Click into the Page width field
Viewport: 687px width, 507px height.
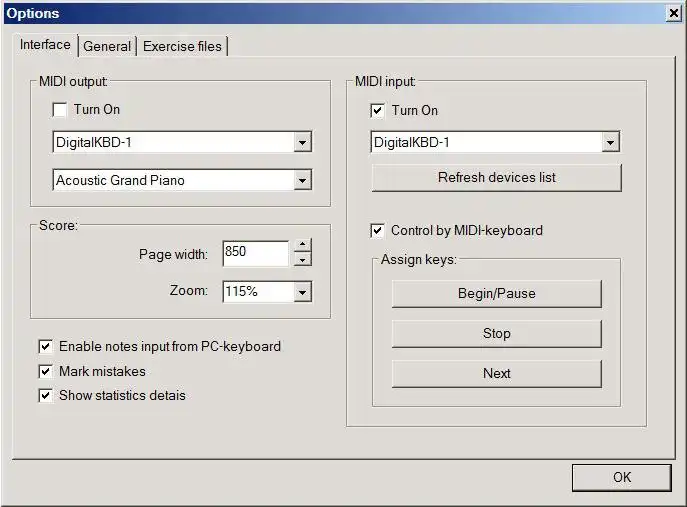pos(256,253)
